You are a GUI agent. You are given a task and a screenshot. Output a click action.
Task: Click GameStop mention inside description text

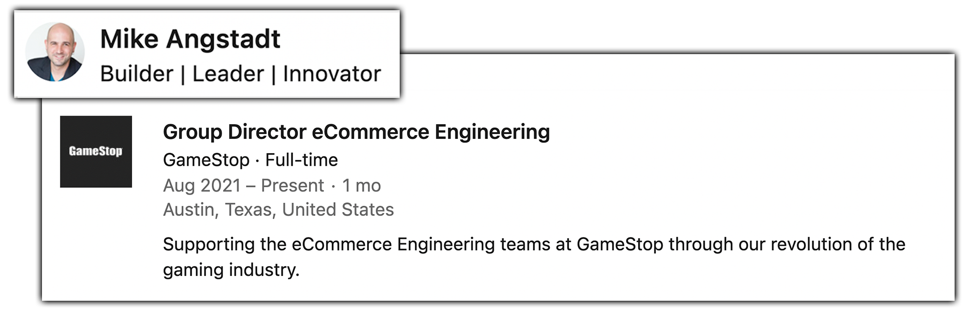(x=620, y=244)
